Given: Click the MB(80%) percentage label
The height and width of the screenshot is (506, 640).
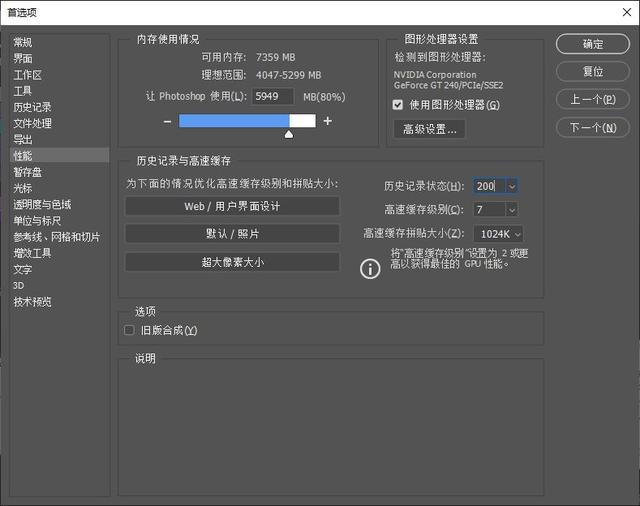Looking at the screenshot, I should pyautogui.click(x=324, y=97).
